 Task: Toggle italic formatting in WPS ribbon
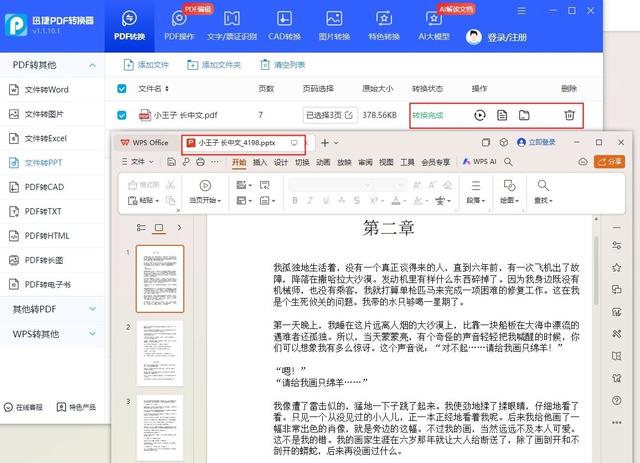pos(310,200)
